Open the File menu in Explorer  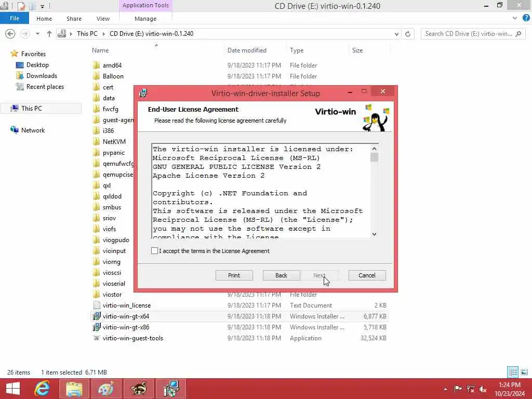point(14,18)
